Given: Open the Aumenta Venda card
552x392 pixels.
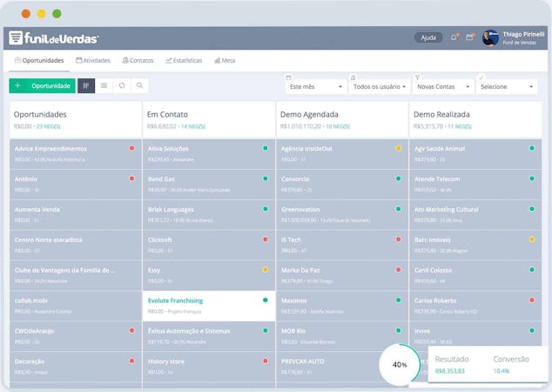Looking at the screenshot, I should coord(76,215).
